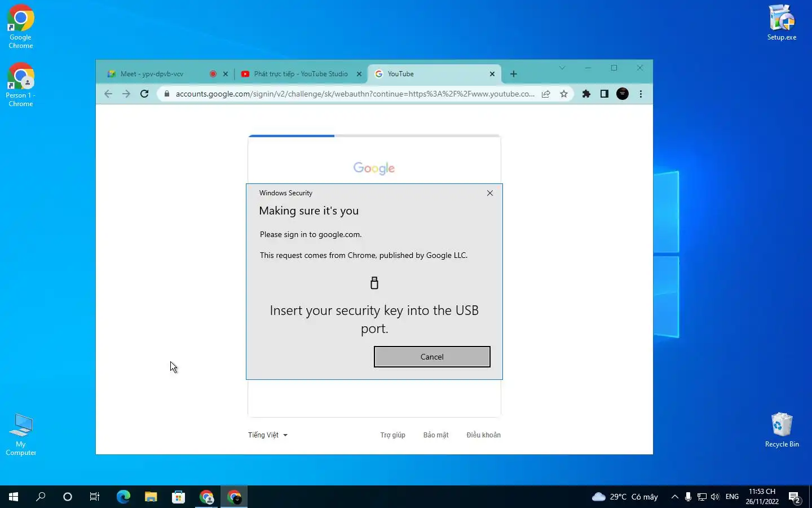Reload the current page
This screenshot has height=508, width=812.
(144, 94)
